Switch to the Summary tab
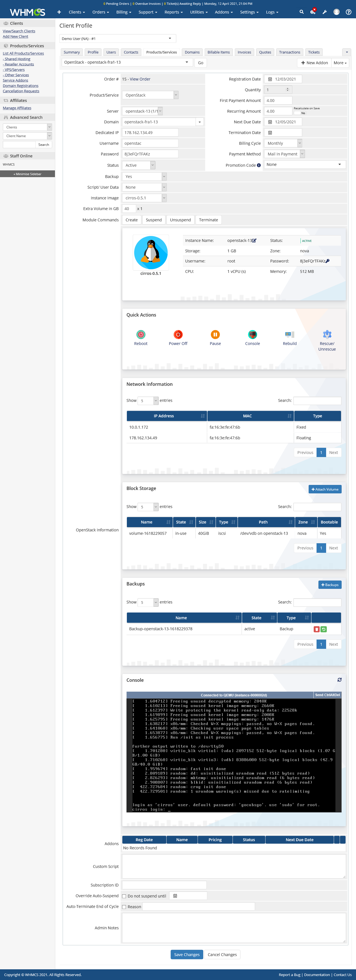The width and height of the screenshot is (356, 980). [72, 52]
